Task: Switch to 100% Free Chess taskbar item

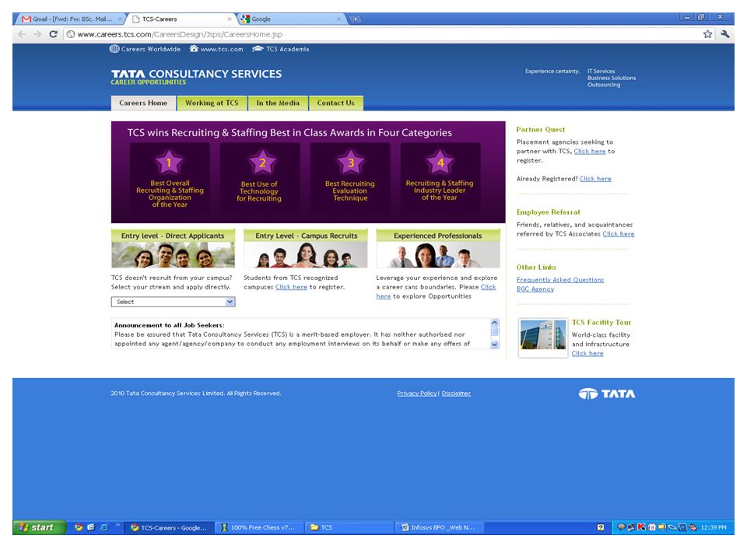Action: tap(258, 527)
